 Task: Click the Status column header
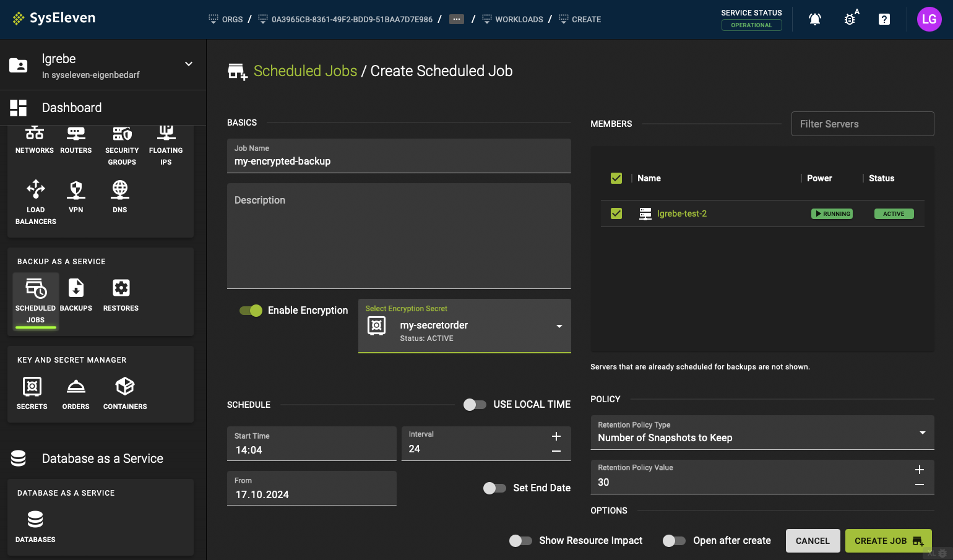click(881, 178)
